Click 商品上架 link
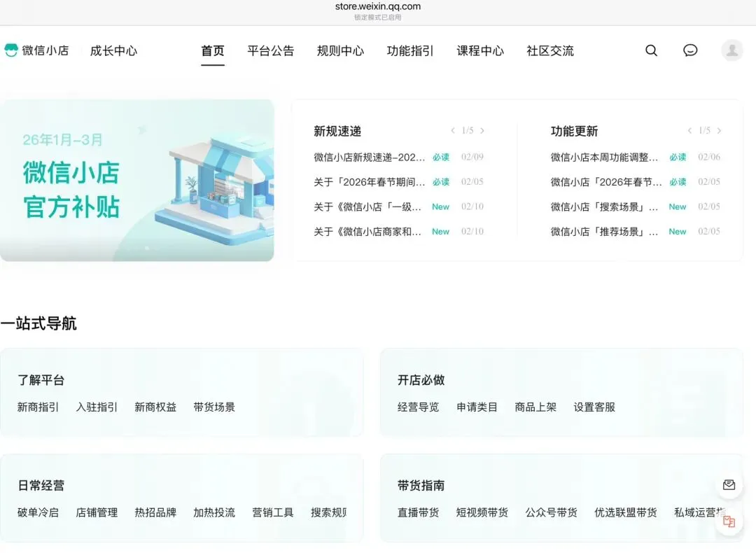The width and height of the screenshot is (756, 553). [535, 407]
